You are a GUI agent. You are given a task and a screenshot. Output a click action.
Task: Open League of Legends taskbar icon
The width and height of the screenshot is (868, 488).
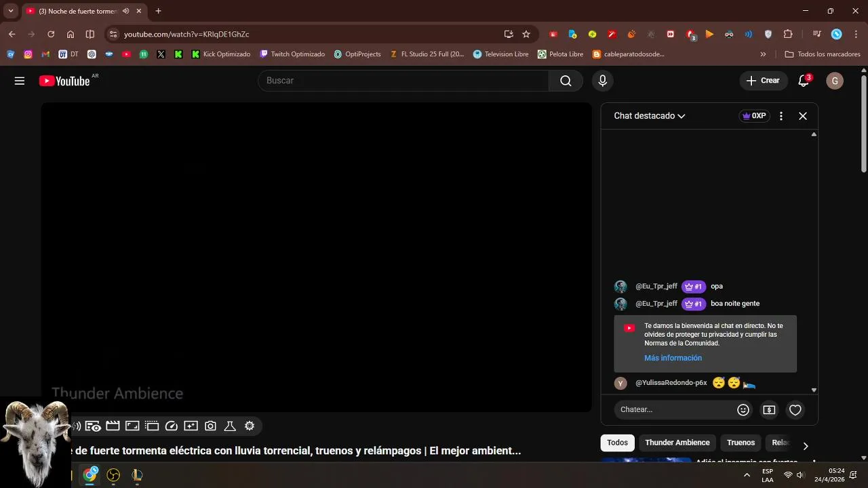coord(137,475)
